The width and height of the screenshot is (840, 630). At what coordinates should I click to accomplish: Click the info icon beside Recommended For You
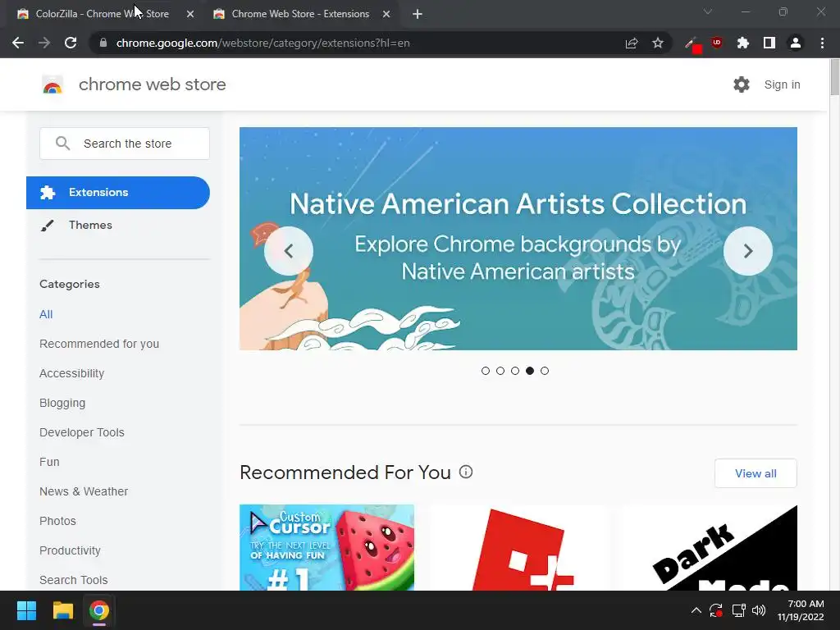click(466, 472)
